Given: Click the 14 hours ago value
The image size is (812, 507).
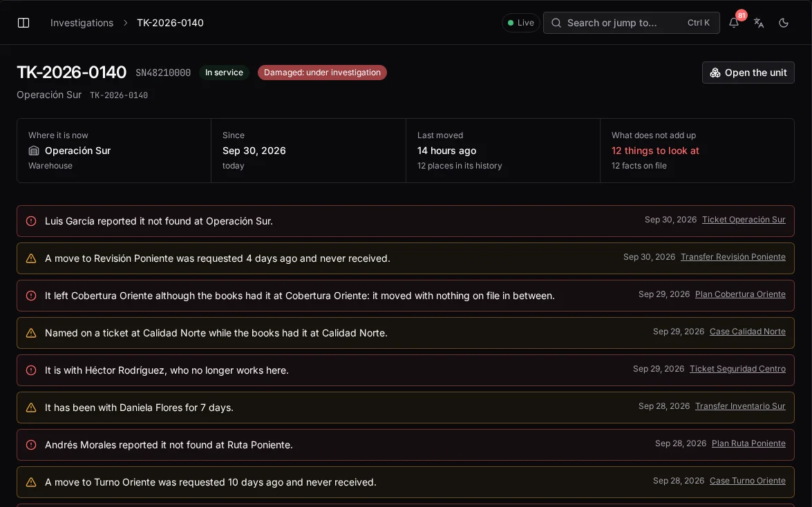Looking at the screenshot, I should pyautogui.click(x=447, y=151).
